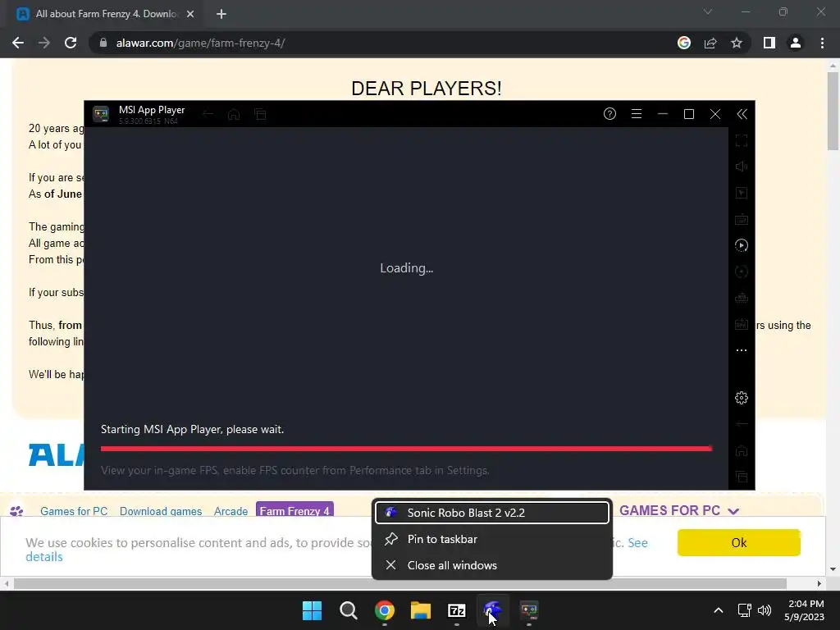Click title bar recent apps icon in MSI Player

coord(260,114)
